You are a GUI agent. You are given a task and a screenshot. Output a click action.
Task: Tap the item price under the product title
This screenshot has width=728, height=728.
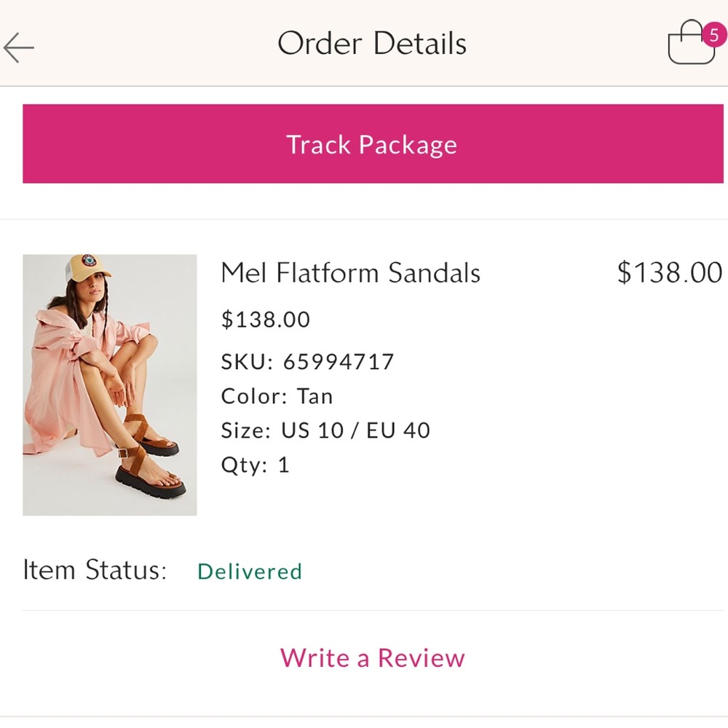click(x=265, y=319)
